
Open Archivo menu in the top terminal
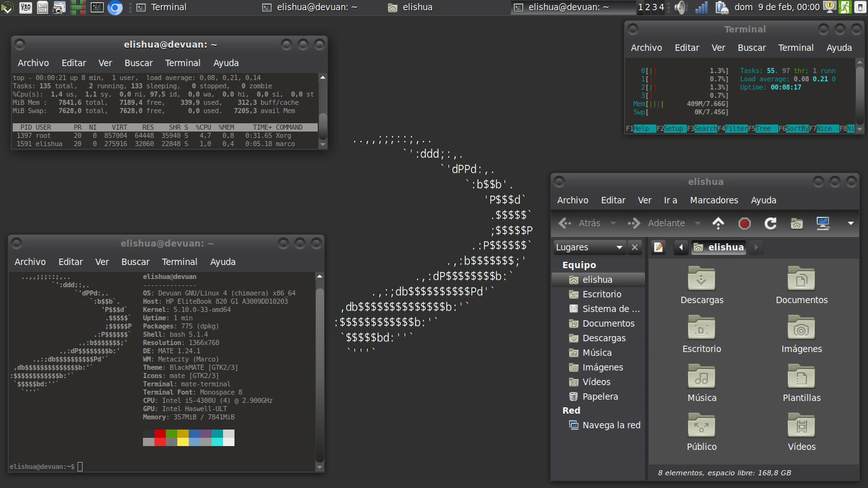(x=33, y=63)
